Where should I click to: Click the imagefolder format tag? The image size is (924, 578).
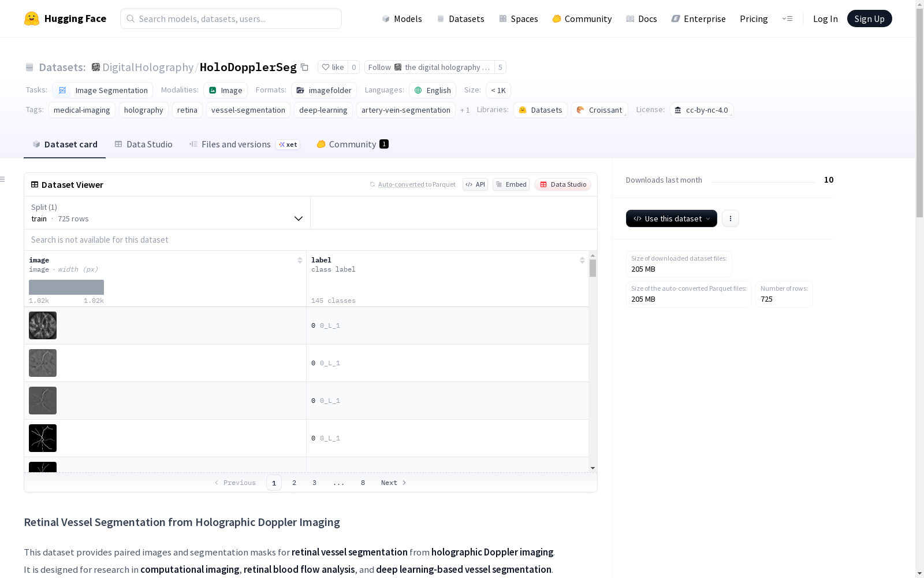pyautogui.click(x=324, y=90)
